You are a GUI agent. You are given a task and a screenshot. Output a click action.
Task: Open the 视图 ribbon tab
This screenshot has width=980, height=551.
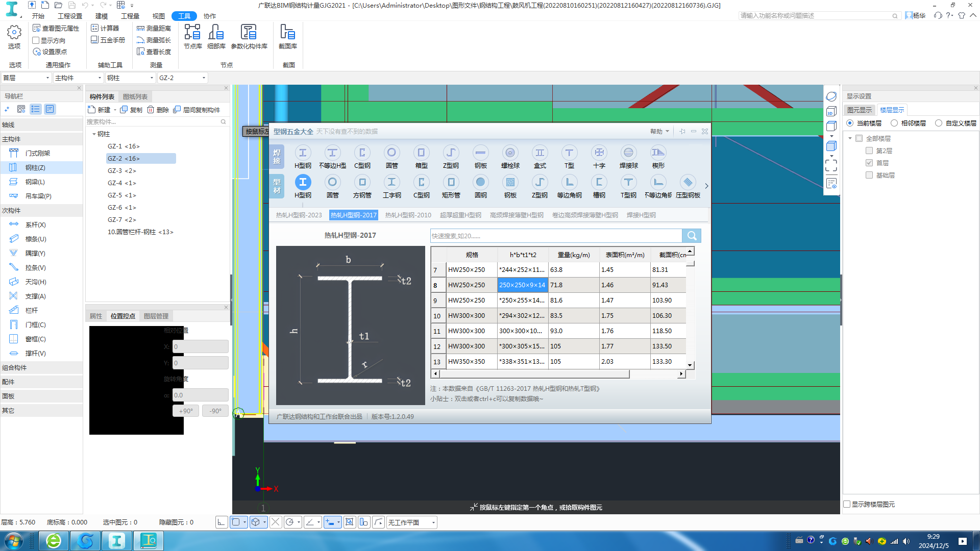click(x=159, y=16)
